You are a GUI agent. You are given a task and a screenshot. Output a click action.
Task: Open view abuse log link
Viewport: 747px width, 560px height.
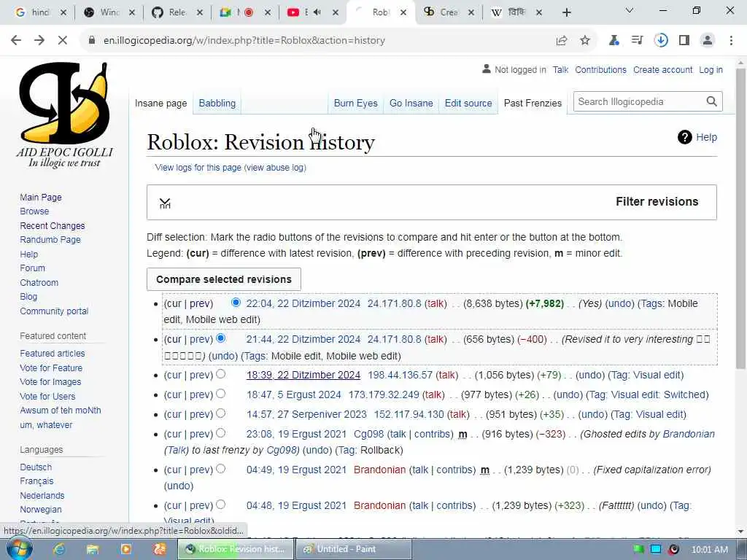(x=275, y=168)
